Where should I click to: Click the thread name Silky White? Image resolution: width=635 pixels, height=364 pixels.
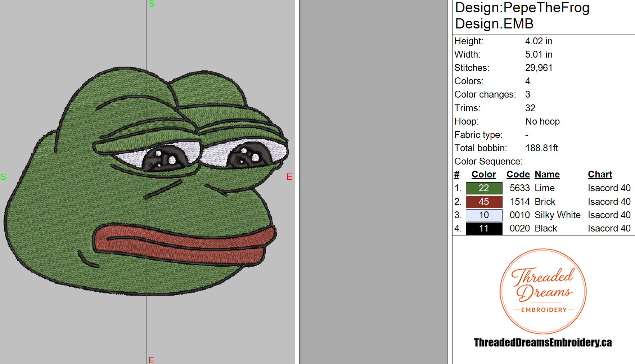coord(558,215)
